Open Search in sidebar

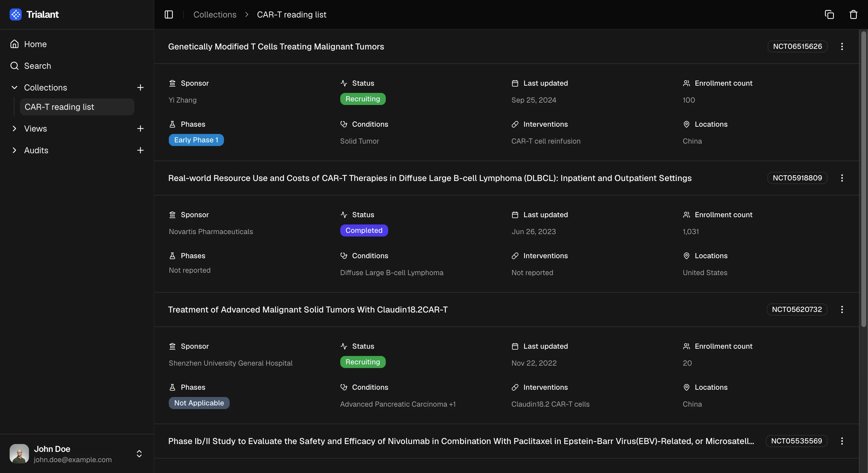click(x=37, y=66)
